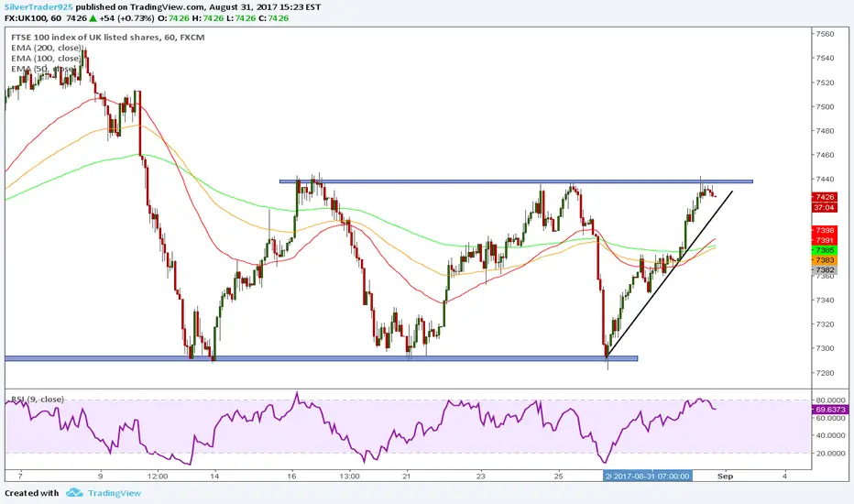The width and height of the screenshot is (854, 504).
Task: Click the 7520 price axis label
Action: coord(825,82)
